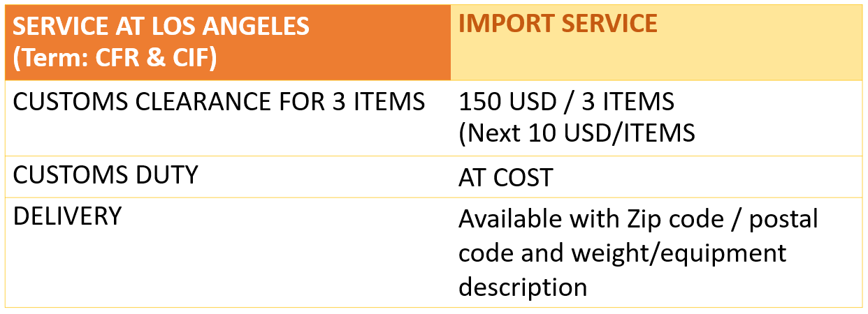Click the '150 USD / 3 ITEMS' text

point(566,102)
